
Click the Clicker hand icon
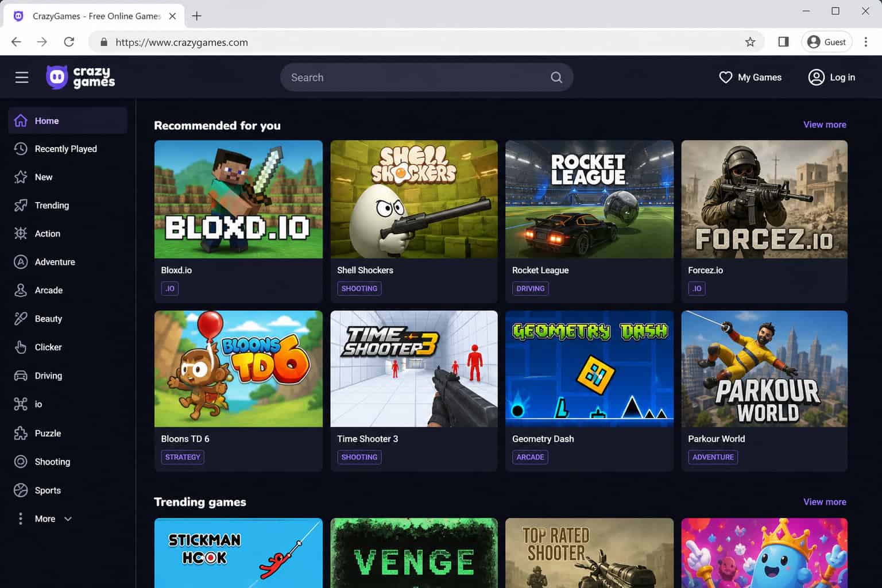(x=21, y=347)
